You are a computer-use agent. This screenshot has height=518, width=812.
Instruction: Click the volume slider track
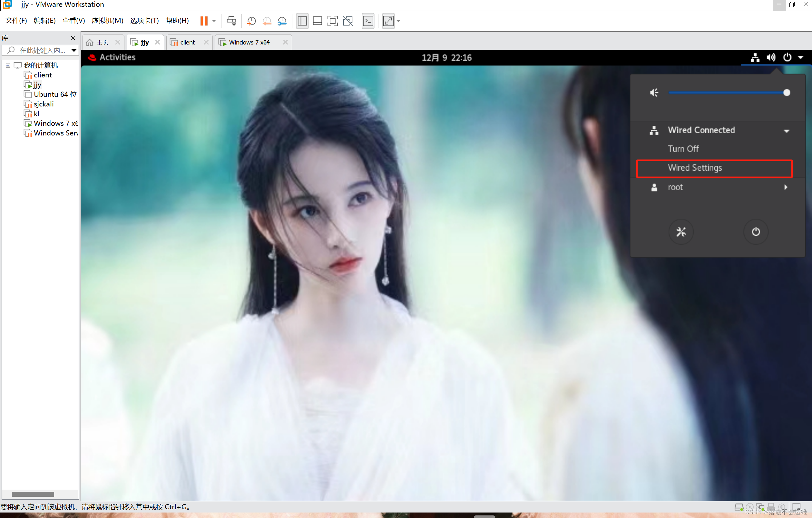pyautogui.click(x=725, y=93)
